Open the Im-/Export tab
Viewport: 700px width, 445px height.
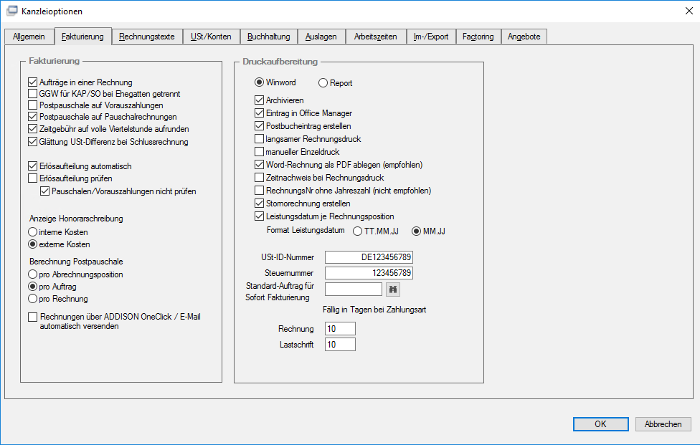(x=431, y=37)
